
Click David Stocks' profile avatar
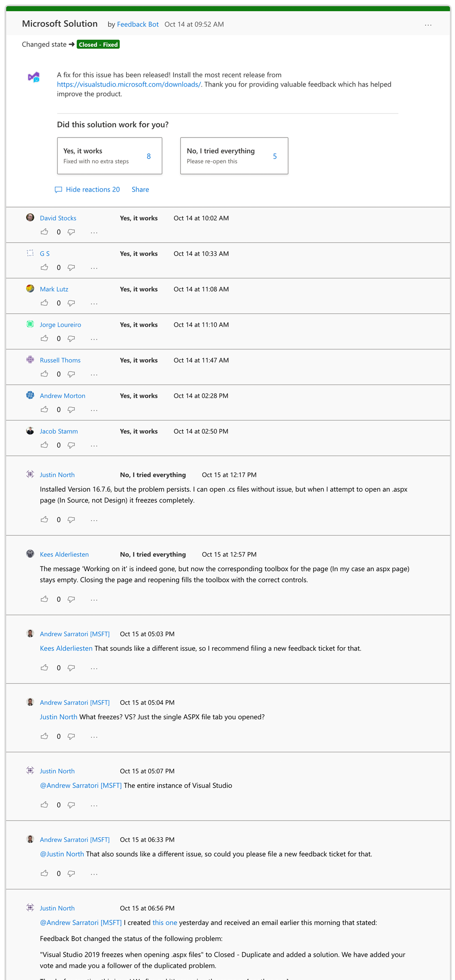point(30,217)
